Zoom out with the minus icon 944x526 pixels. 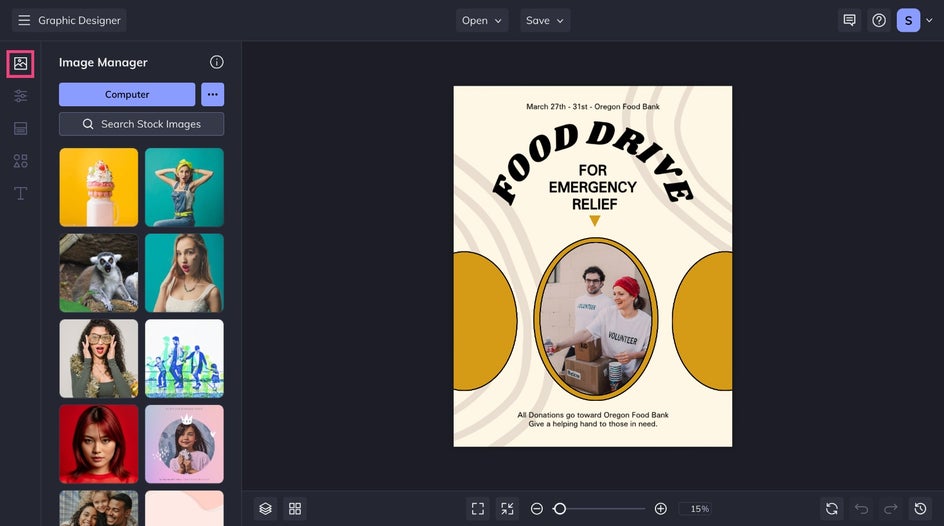(x=537, y=509)
